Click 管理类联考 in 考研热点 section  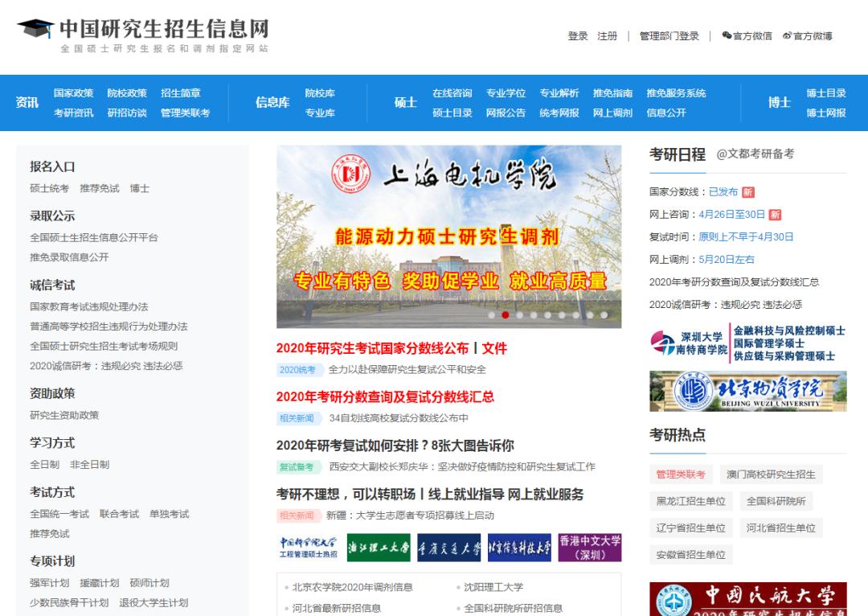pyautogui.click(x=680, y=475)
